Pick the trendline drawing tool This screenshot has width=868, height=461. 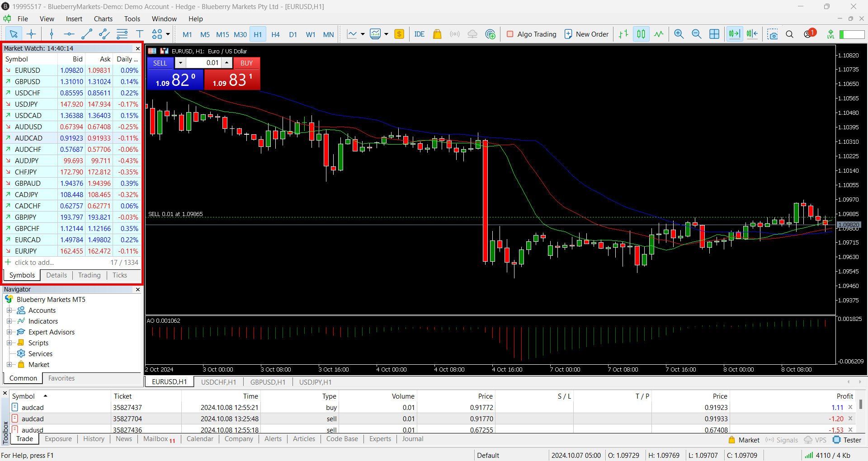[87, 34]
